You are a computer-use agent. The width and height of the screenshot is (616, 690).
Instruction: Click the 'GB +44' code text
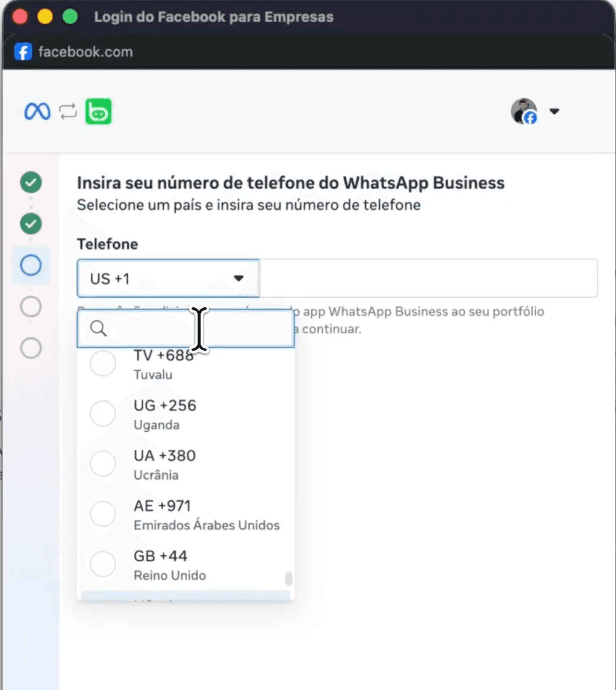160,556
